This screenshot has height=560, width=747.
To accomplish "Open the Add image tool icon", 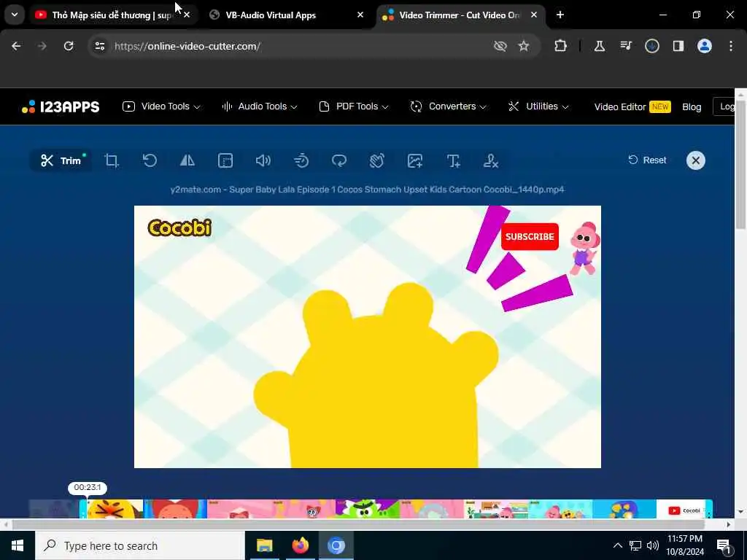I will (x=415, y=160).
